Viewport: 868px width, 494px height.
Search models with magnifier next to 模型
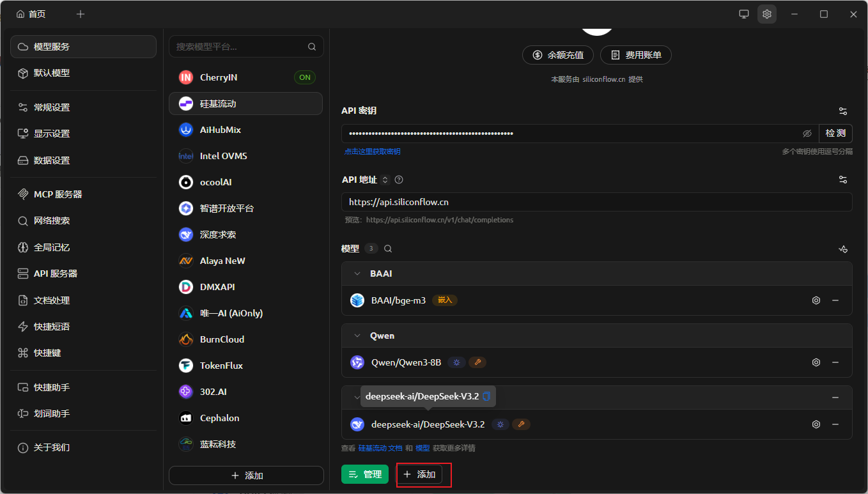(388, 249)
